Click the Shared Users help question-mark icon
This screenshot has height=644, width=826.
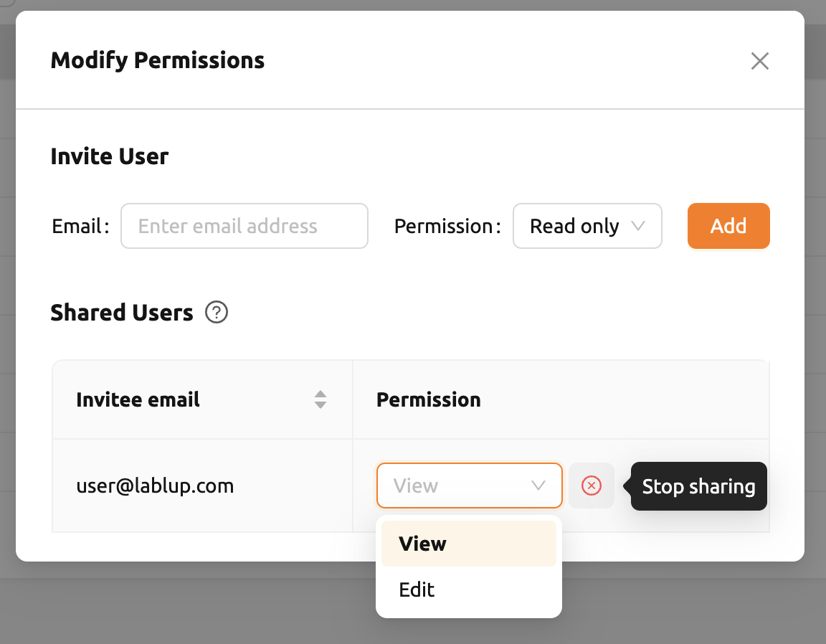coord(217,312)
